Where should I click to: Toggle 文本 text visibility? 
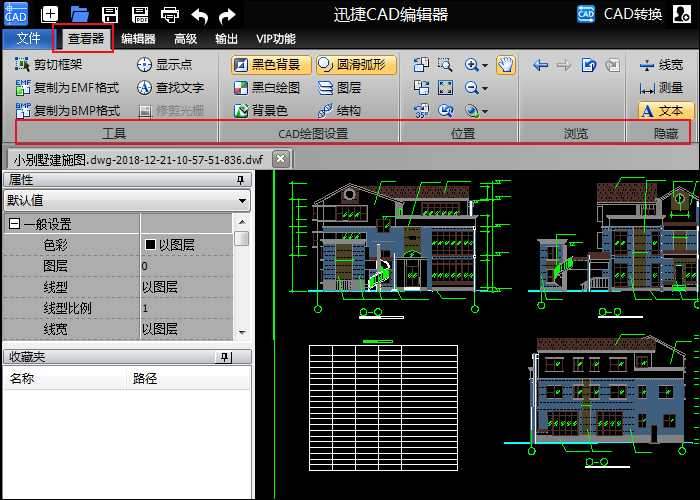coord(666,110)
